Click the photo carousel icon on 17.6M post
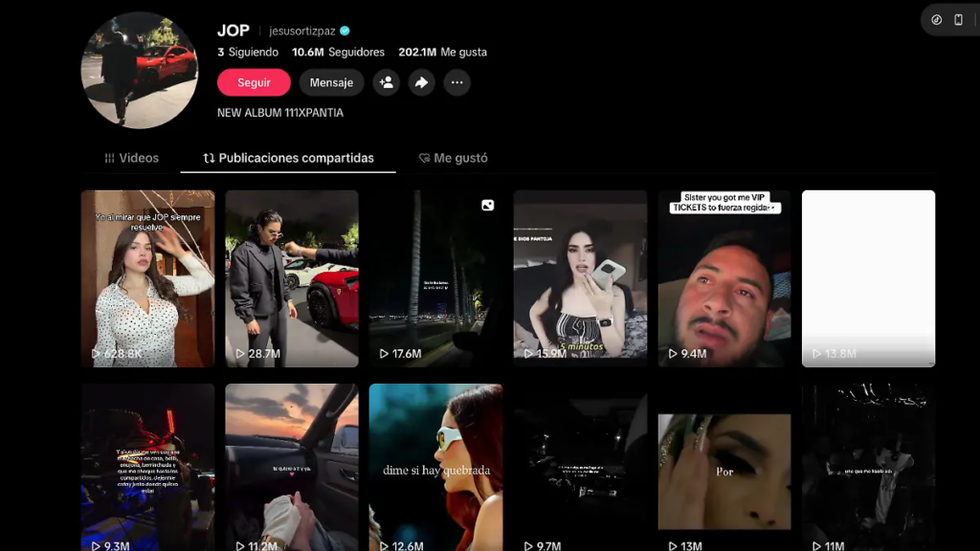This screenshot has width=980, height=551. [x=487, y=205]
